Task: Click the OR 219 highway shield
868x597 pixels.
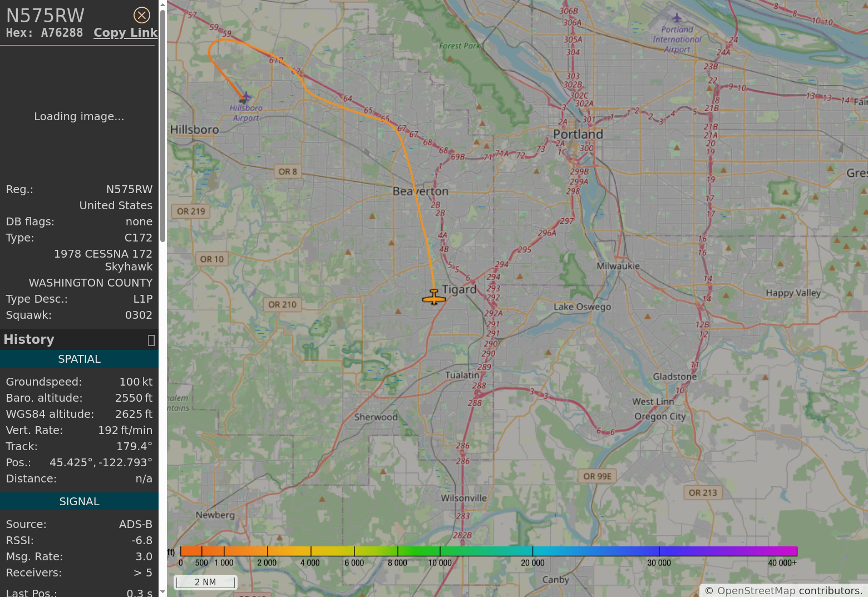Action: (191, 211)
